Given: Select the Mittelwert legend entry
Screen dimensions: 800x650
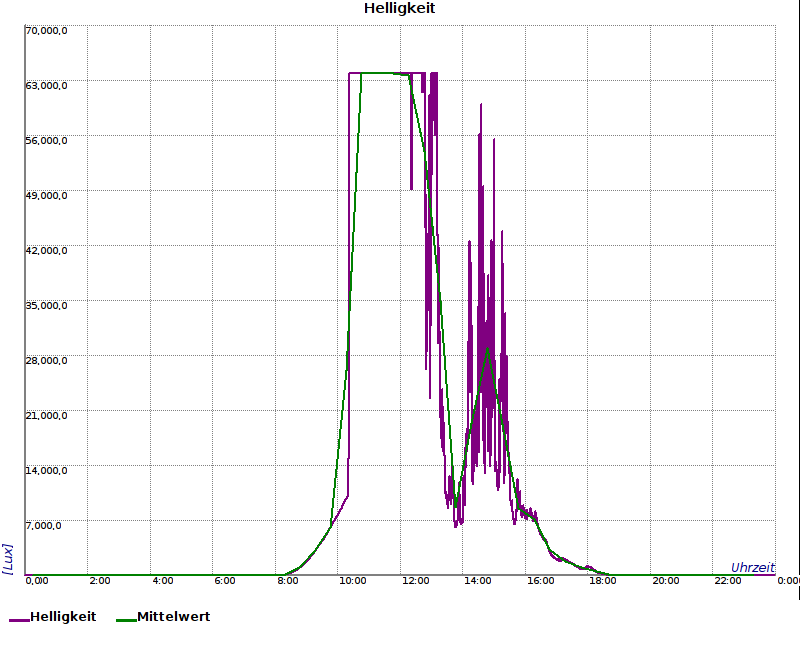Looking at the screenshot, I should 163,617.
